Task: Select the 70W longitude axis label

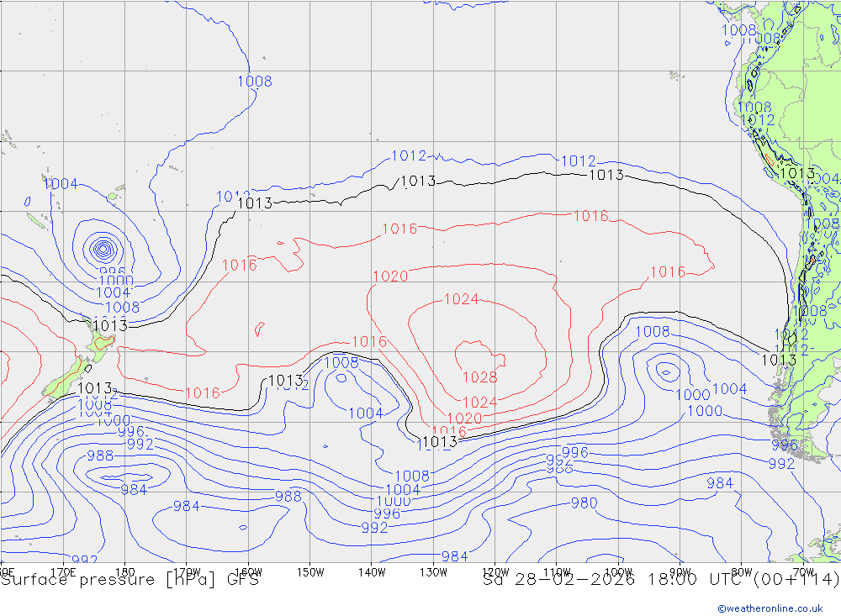Action: pos(803,572)
